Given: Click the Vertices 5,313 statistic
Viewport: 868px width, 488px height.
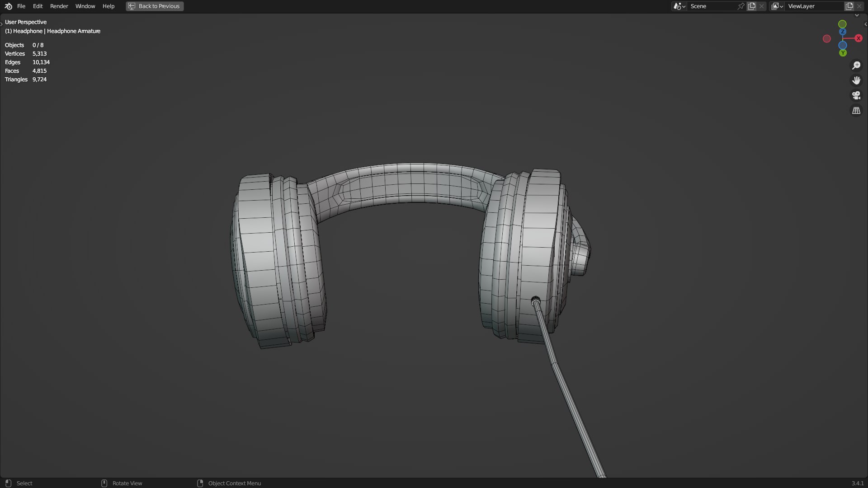Looking at the screenshot, I should point(26,54).
